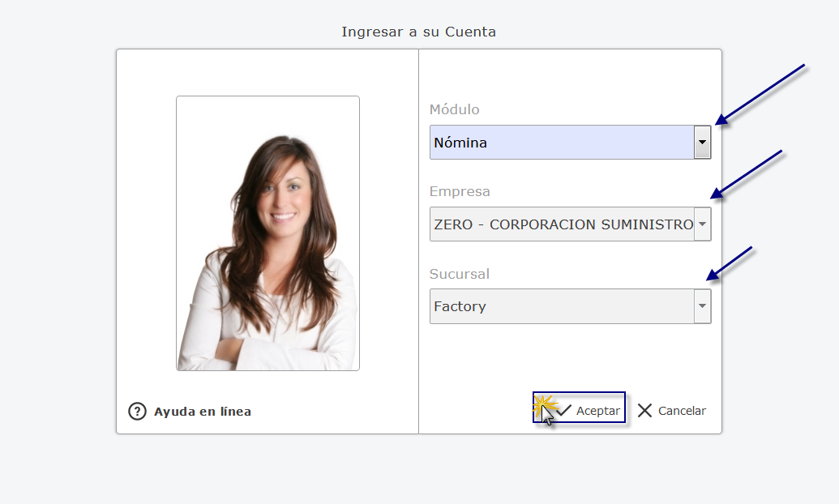This screenshot has width=839, height=504.
Task: Click the blue arrow pointing at Sucursal
Action: coord(730,263)
